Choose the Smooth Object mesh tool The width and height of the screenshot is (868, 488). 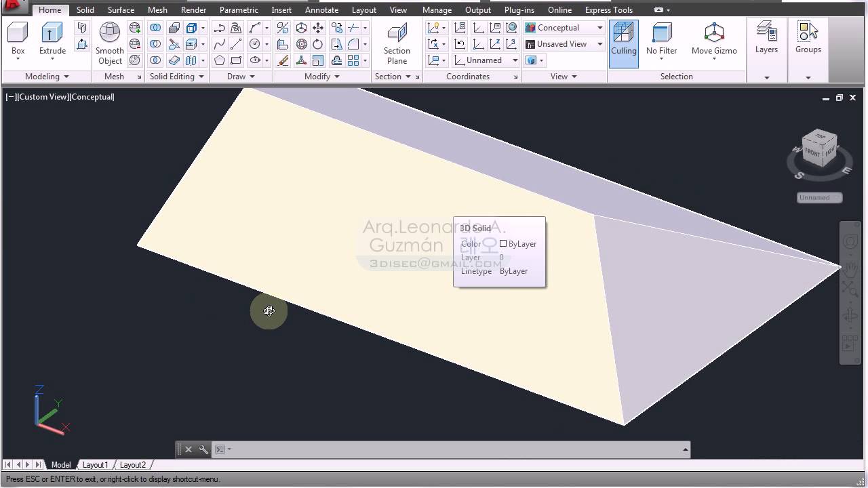[x=110, y=43]
